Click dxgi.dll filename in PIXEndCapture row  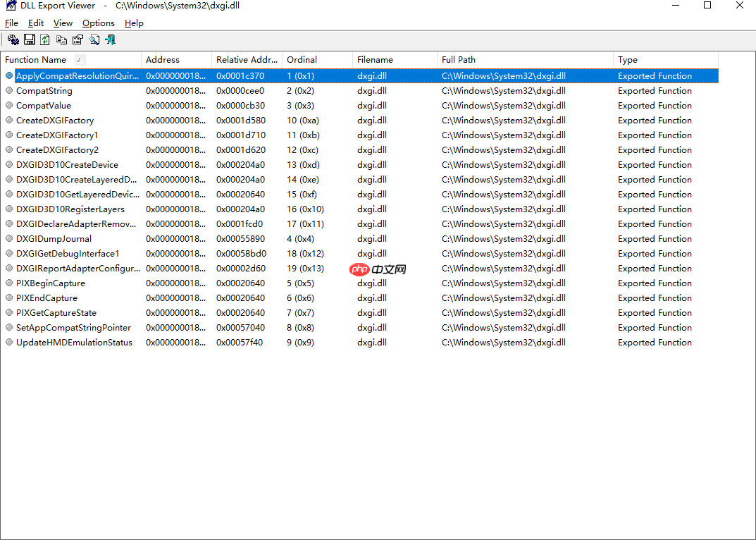tap(372, 298)
